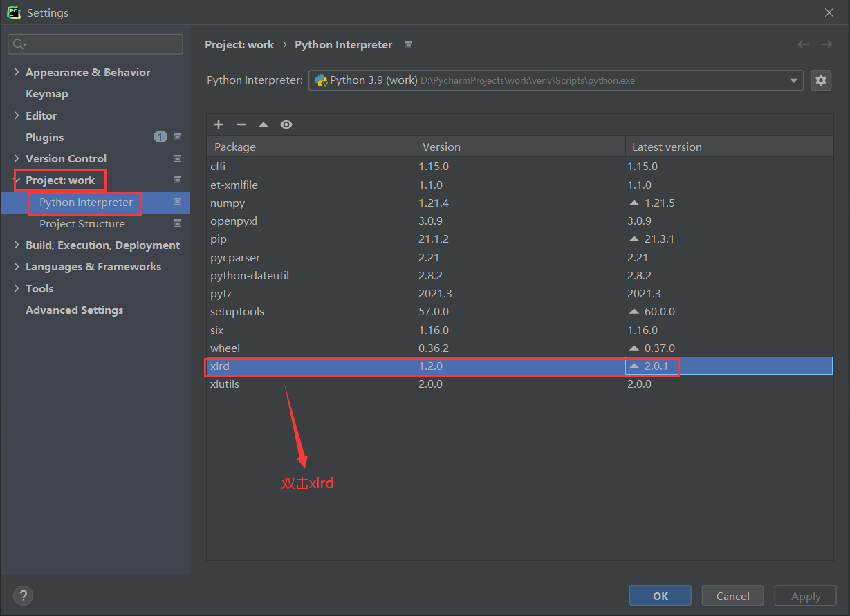Select the xlutils package row

tap(520, 384)
